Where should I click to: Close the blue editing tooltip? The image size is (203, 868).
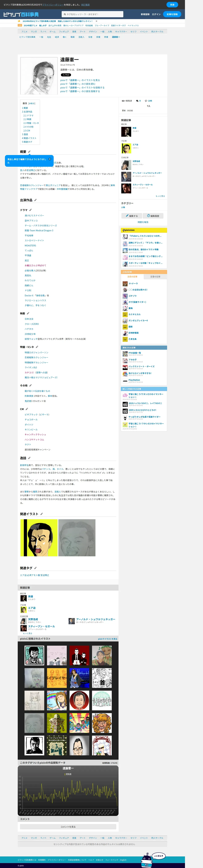coord(50,159)
